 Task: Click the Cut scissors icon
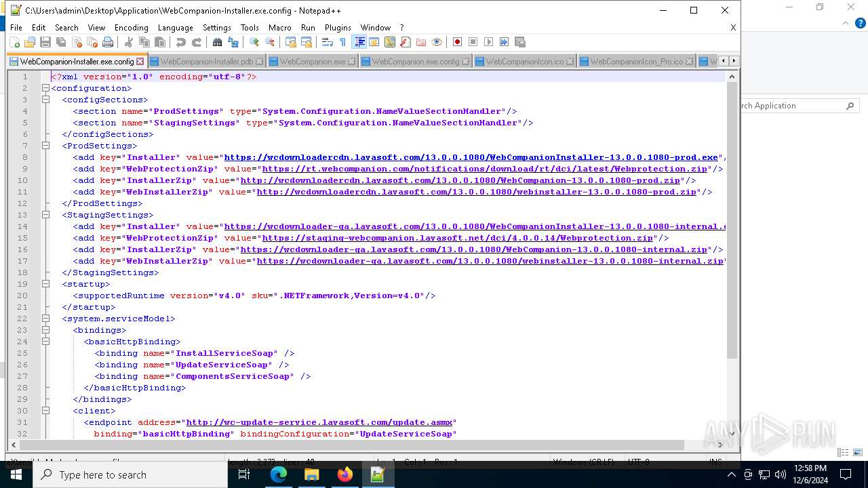129,42
